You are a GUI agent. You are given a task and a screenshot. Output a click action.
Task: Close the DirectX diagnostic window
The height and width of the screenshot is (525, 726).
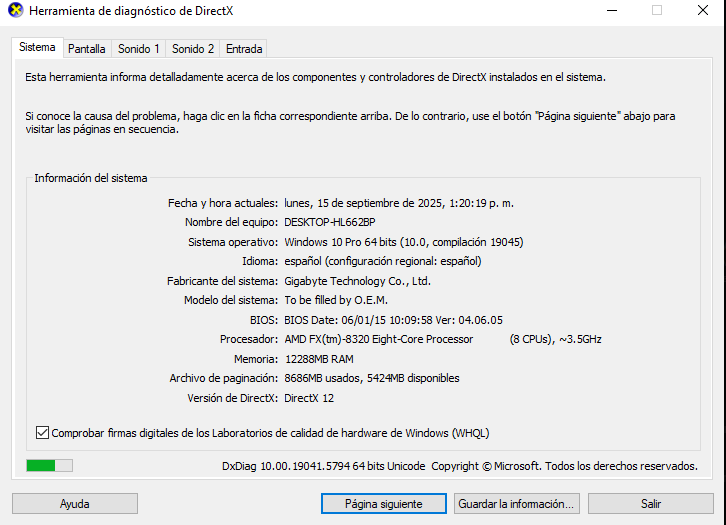click(x=701, y=11)
